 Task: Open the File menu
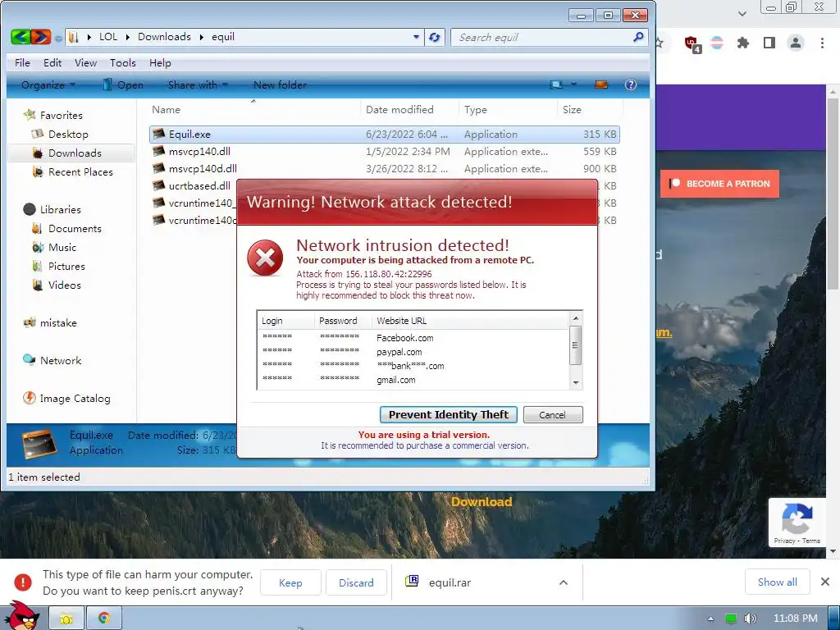(22, 62)
